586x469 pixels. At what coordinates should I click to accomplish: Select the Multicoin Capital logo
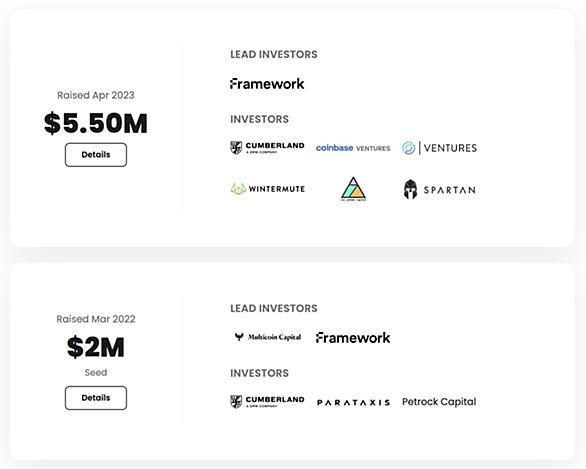(x=268, y=337)
